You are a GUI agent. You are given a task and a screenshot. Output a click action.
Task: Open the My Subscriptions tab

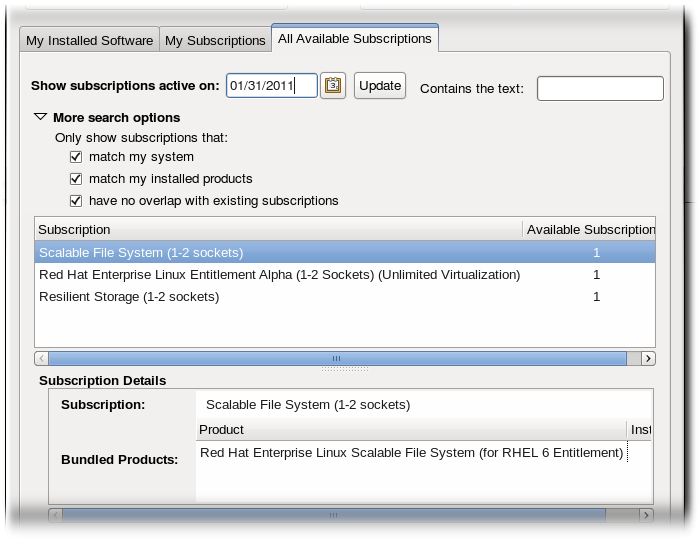pos(215,40)
